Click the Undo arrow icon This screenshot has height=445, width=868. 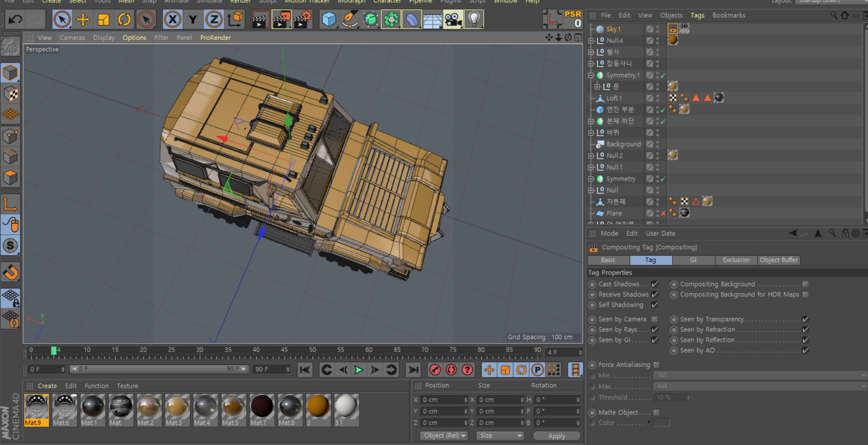tap(15, 19)
